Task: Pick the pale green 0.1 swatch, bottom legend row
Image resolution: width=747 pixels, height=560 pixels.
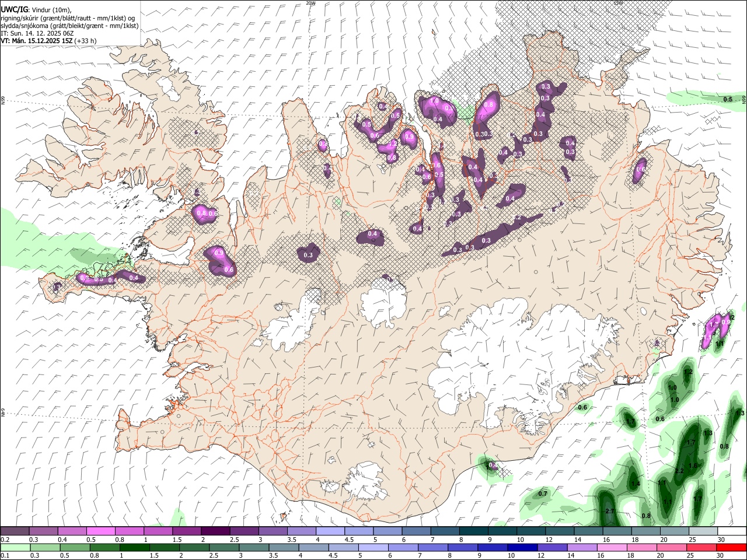Action: tap(15, 547)
